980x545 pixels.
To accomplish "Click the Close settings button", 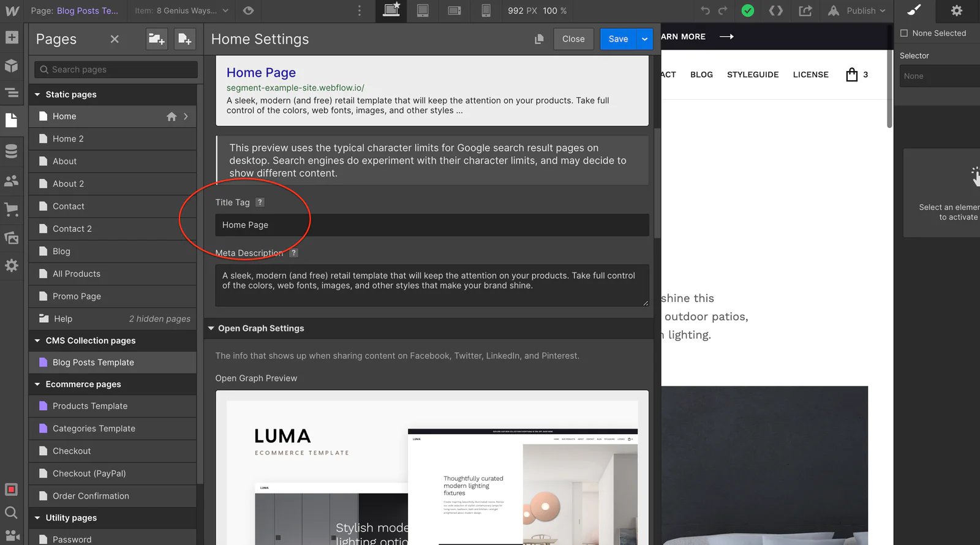I will 573,39.
